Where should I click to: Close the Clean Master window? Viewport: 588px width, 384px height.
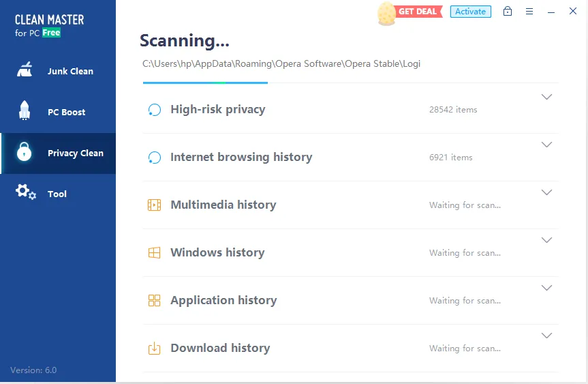pyautogui.click(x=572, y=12)
